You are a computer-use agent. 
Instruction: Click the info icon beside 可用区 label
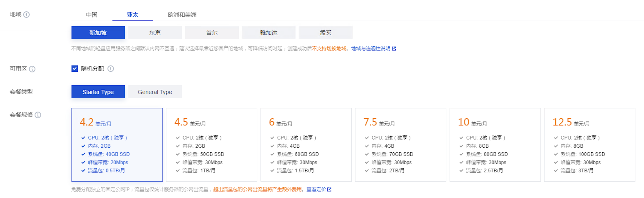tap(32, 69)
